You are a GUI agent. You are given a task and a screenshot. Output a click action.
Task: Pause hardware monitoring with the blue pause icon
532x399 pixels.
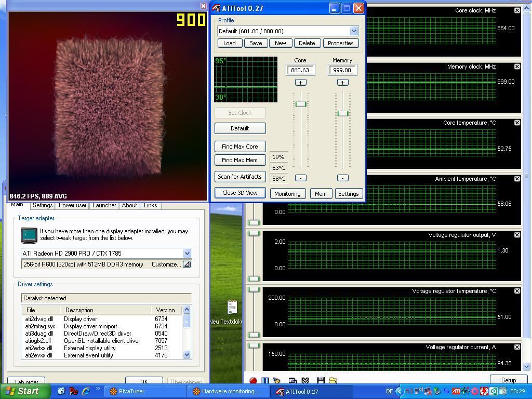(265, 381)
